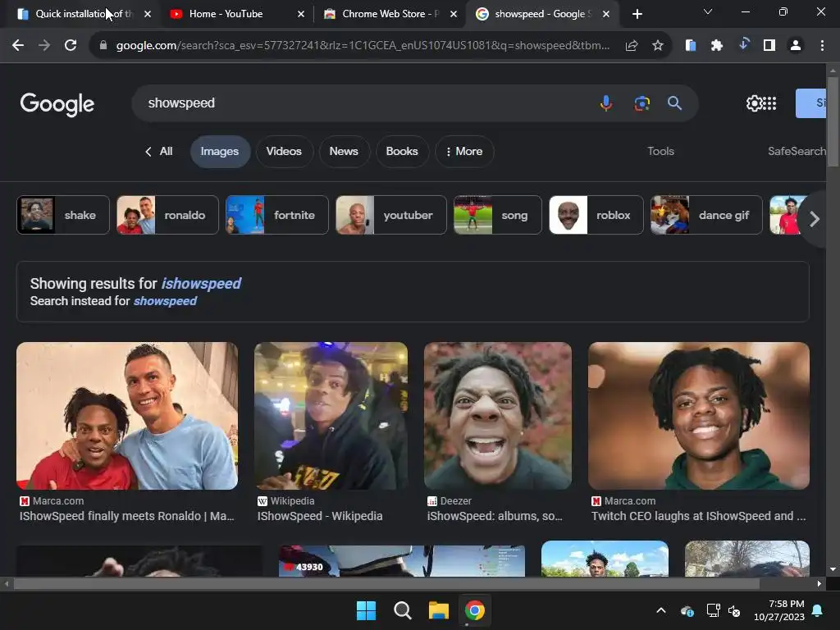Screen dimensions: 840x630
Task: Close the Home - YouTube tab
Action: coord(301,14)
